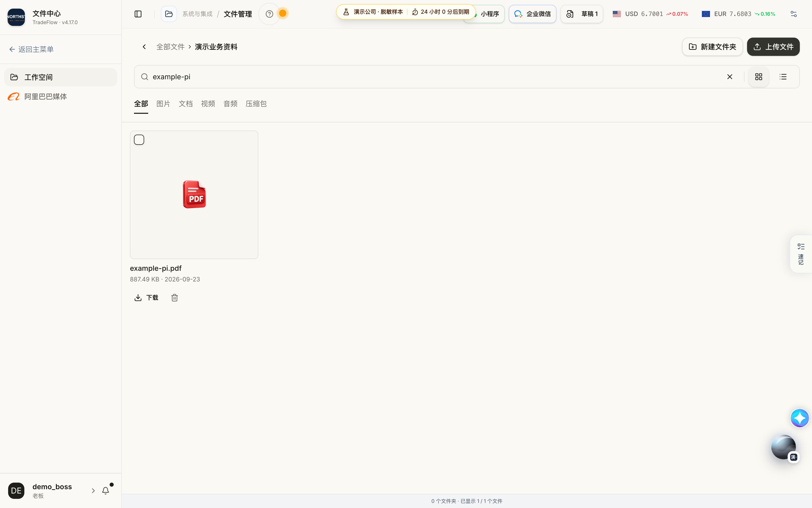Click the example-pi.pdf file name

(156, 268)
